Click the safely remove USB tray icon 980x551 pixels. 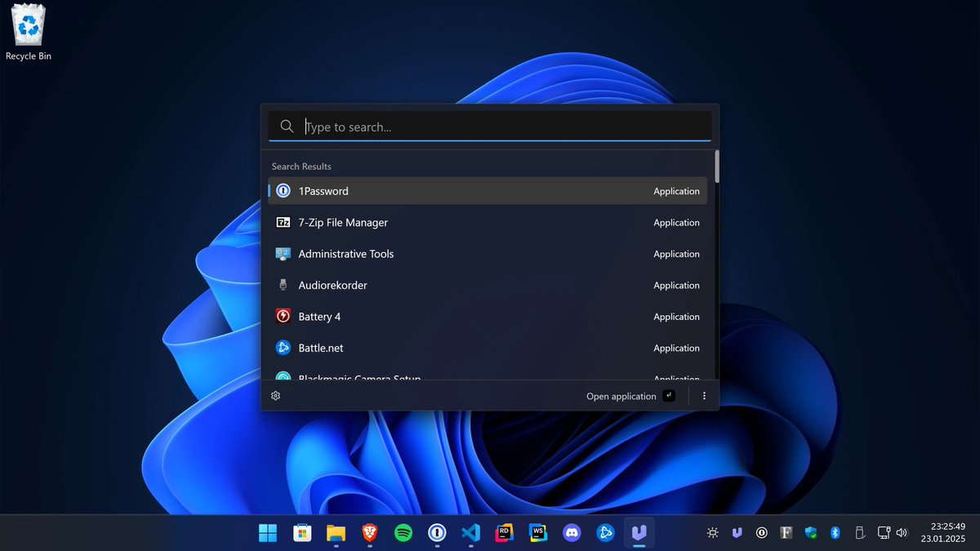859,533
